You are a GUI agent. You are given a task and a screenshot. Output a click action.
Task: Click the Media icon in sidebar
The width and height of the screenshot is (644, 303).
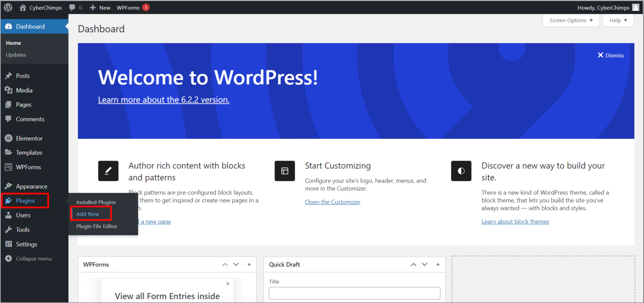[x=8, y=90]
